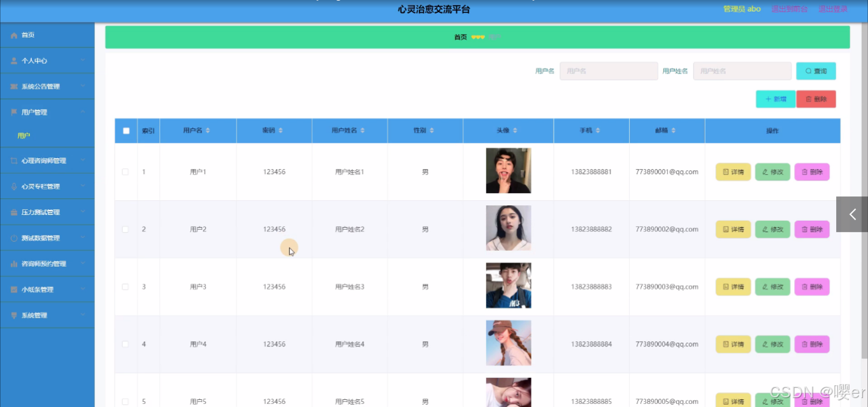This screenshot has width=868, height=407.
Task: Click 修改 for row 用户1
Action: 772,172
